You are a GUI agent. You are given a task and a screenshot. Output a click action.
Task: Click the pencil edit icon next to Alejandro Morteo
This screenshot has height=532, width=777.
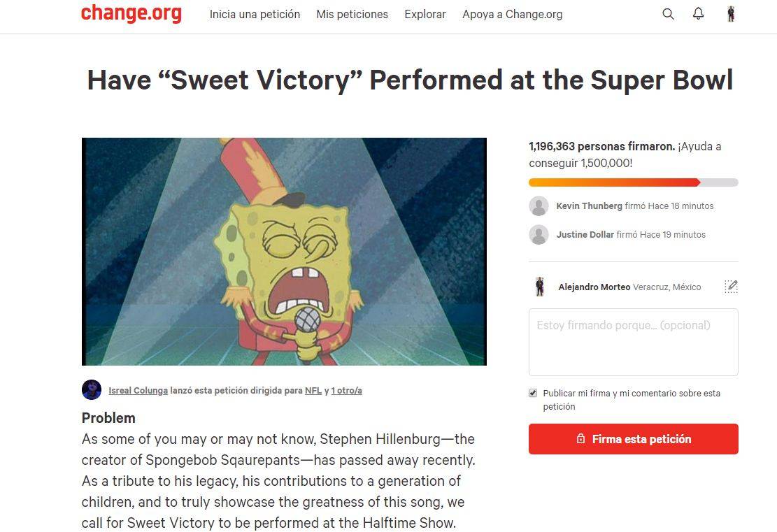click(x=731, y=286)
